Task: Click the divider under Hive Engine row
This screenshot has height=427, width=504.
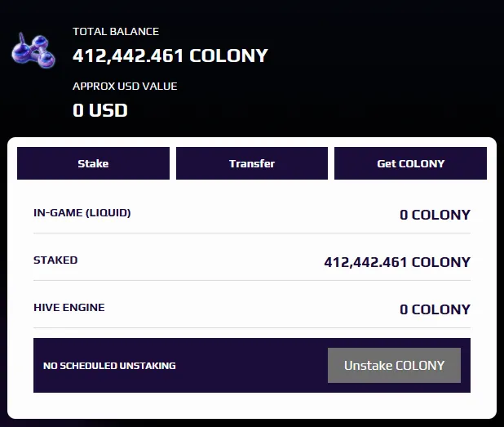Action: click(x=252, y=327)
